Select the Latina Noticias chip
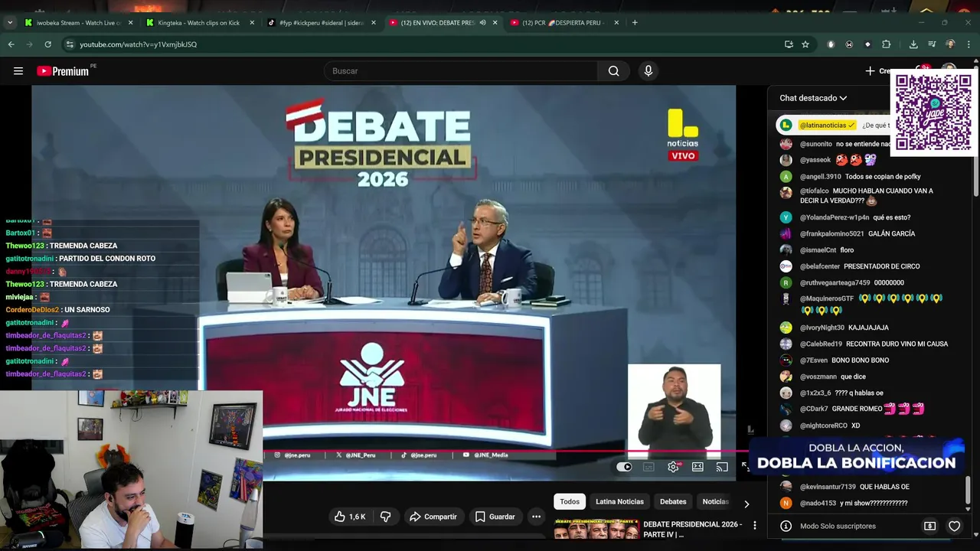980x551 pixels. tap(619, 501)
